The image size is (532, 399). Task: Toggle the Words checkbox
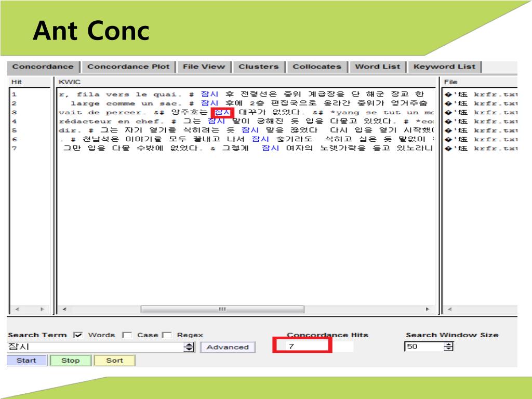click(x=78, y=335)
